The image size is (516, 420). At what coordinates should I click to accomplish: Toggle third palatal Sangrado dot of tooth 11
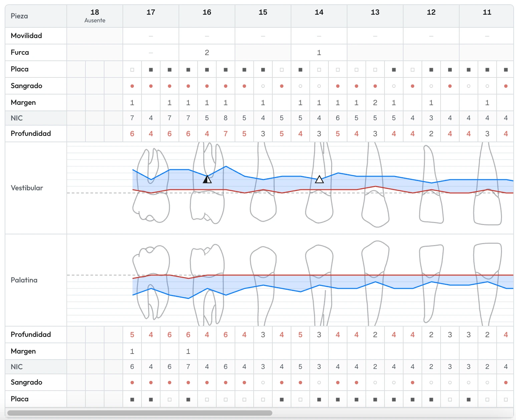point(506,383)
